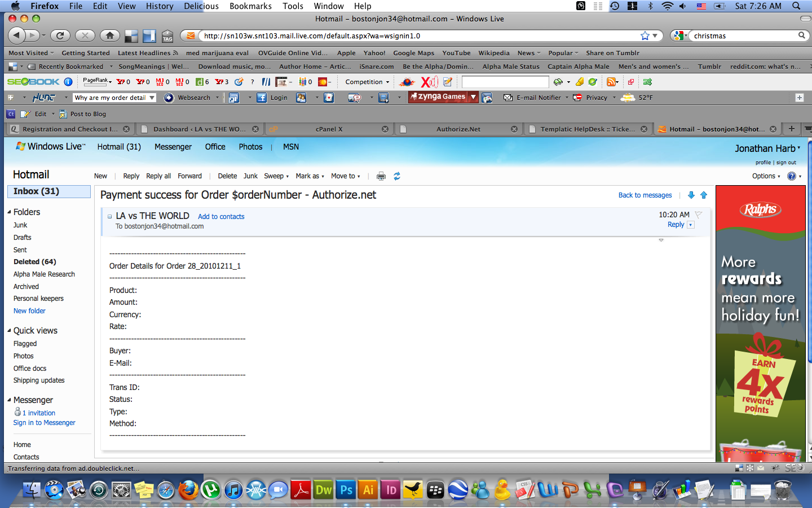Open the Tools menu

point(293,6)
